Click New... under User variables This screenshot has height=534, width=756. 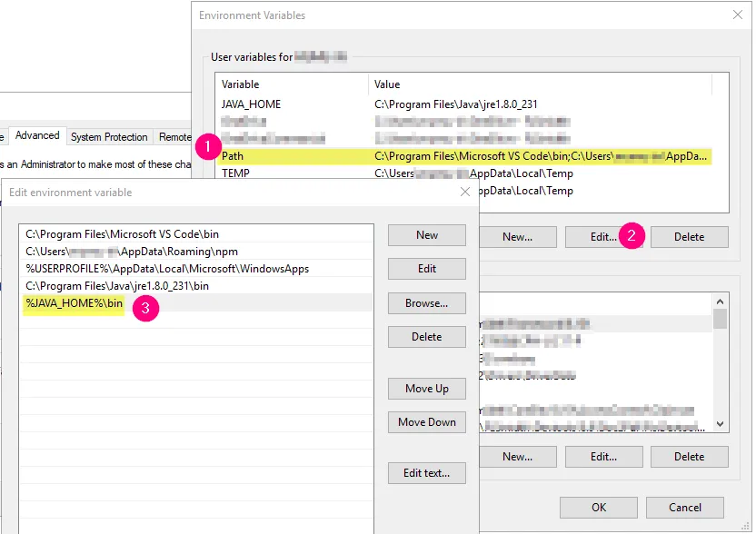click(x=517, y=237)
